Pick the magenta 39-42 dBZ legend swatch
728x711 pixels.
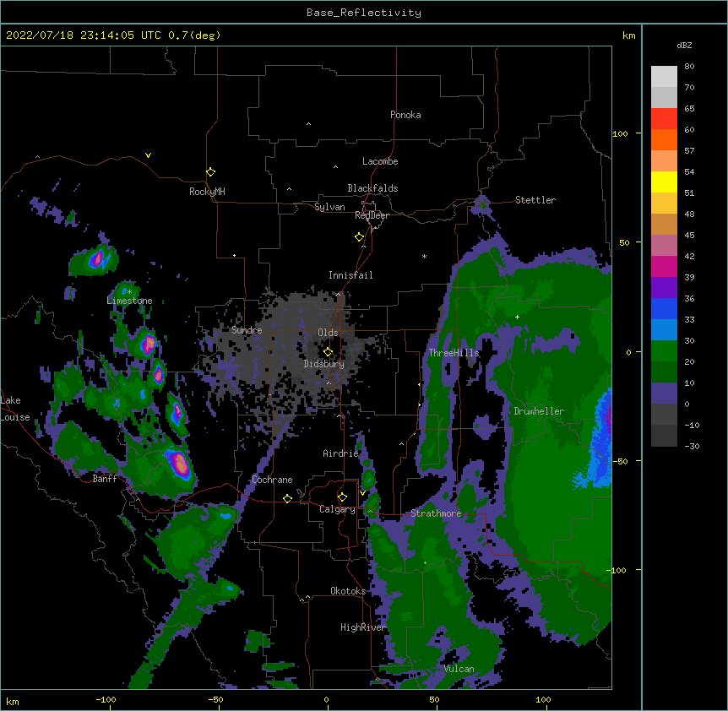pos(664,266)
